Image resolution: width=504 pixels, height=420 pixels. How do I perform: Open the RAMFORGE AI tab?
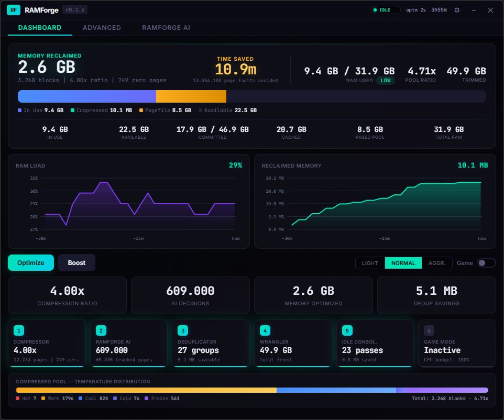(x=166, y=28)
